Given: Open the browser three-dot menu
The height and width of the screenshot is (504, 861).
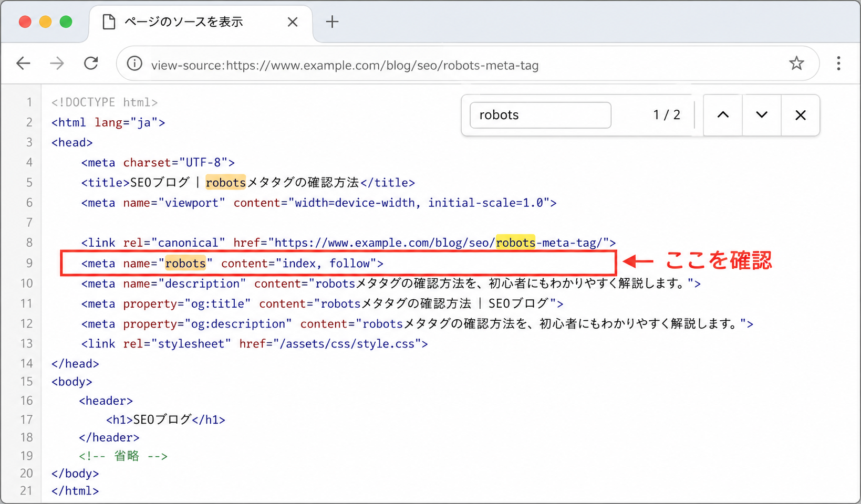Looking at the screenshot, I should tap(838, 64).
